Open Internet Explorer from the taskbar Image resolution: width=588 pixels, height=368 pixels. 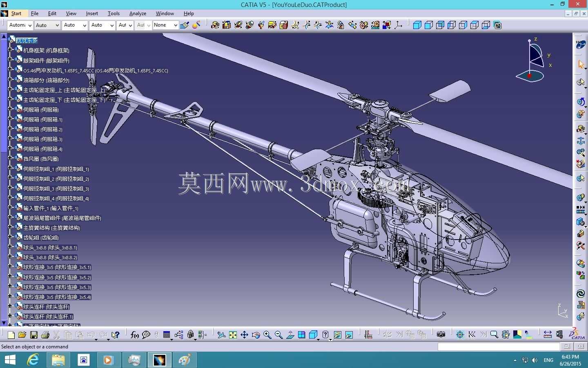coord(33,360)
